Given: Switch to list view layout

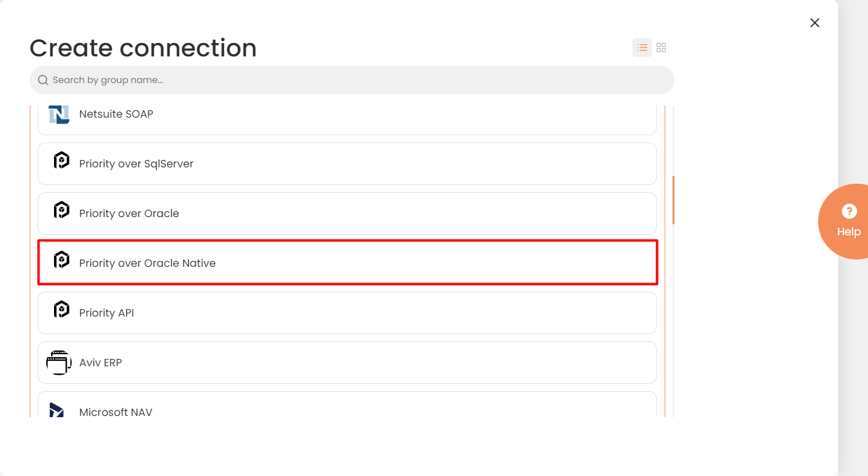Looking at the screenshot, I should pos(642,47).
